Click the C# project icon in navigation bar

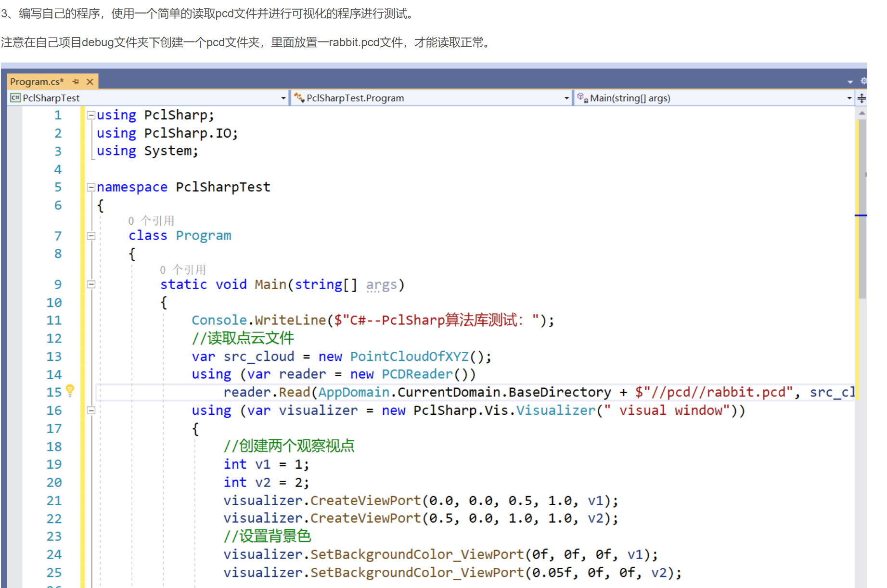coord(15,98)
